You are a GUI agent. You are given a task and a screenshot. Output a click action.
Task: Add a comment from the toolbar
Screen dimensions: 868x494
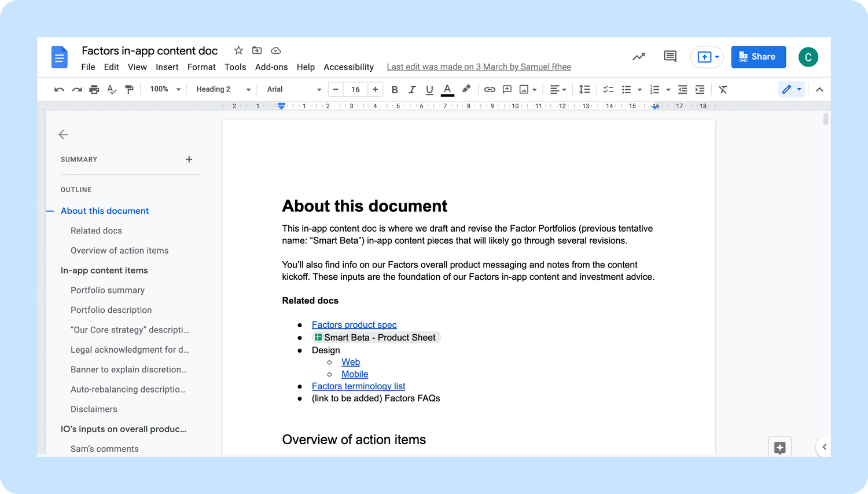[507, 89]
